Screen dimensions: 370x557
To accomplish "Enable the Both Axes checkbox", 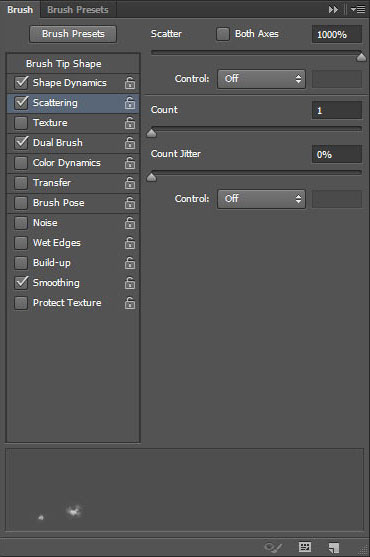I will click(223, 34).
